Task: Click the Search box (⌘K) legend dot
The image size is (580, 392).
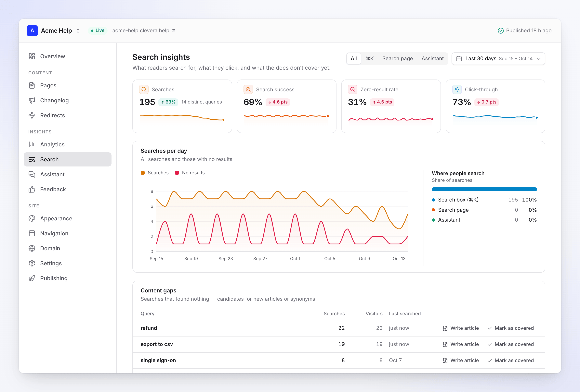Action: [433, 200]
